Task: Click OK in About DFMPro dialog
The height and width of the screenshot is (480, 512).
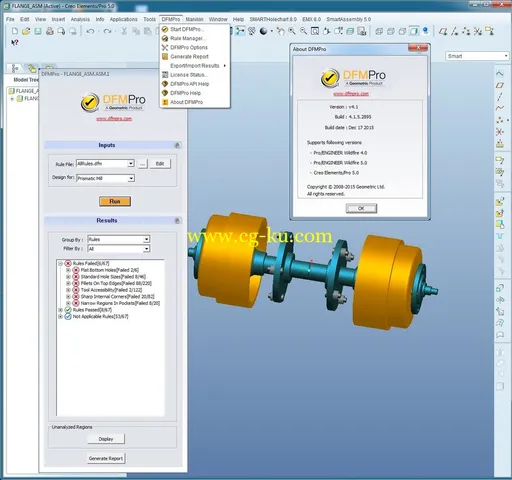Action: point(361,208)
